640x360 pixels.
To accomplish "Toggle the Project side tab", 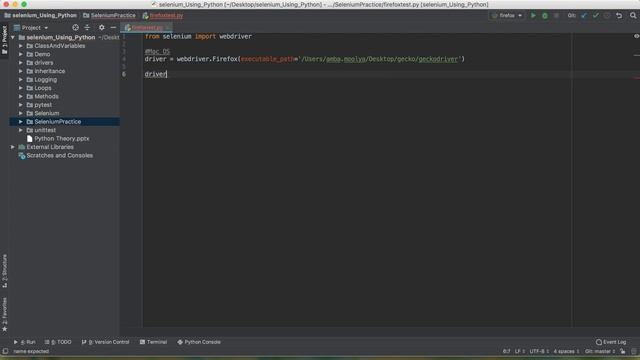I will 4,40.
